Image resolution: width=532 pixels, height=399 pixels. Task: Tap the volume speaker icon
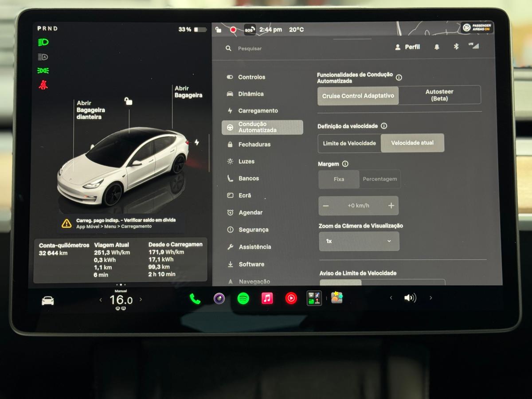410,298
